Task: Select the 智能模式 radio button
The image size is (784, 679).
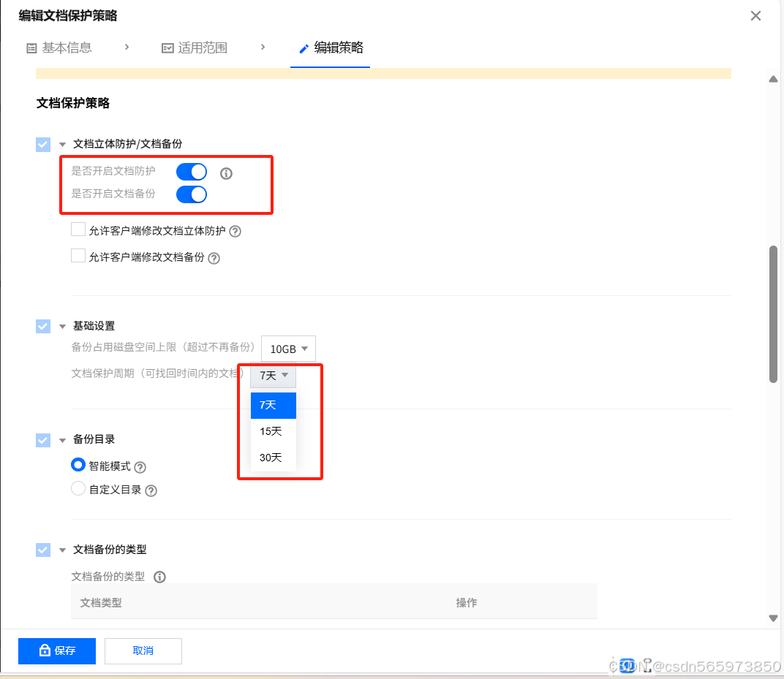Action: coord(78,465)
